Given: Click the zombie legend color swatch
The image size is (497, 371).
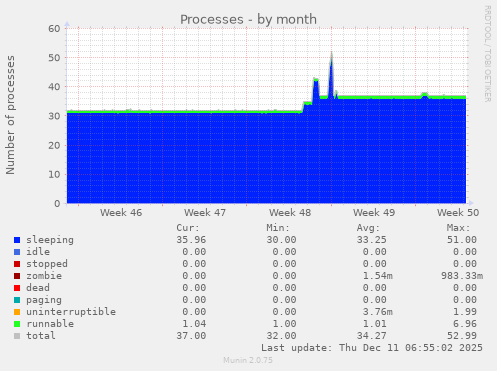Looking at the screenshot, I should click(x=17, y=276).
